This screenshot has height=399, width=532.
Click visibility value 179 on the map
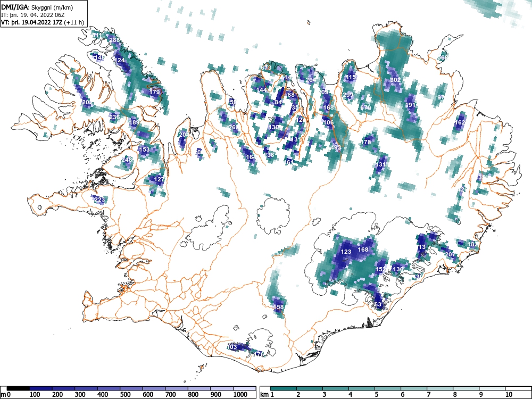pyautogui.click(x=154, y=92)
